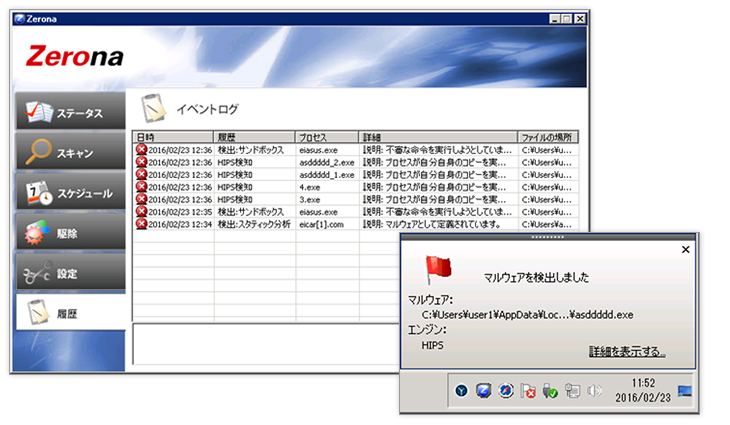
Task: Click the red error icon on eicar[1].com row
Action: [141, 224]
